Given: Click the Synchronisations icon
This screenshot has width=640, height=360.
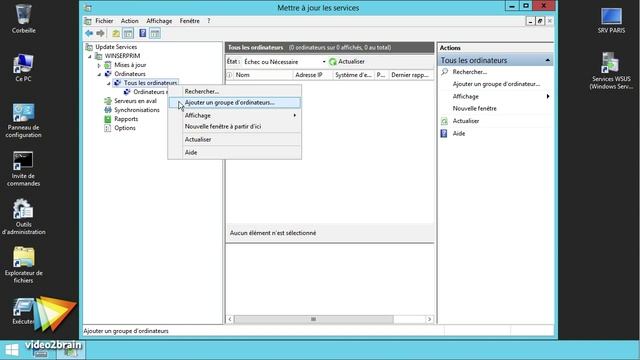Looking at the screenshot, I should point(108,110).
